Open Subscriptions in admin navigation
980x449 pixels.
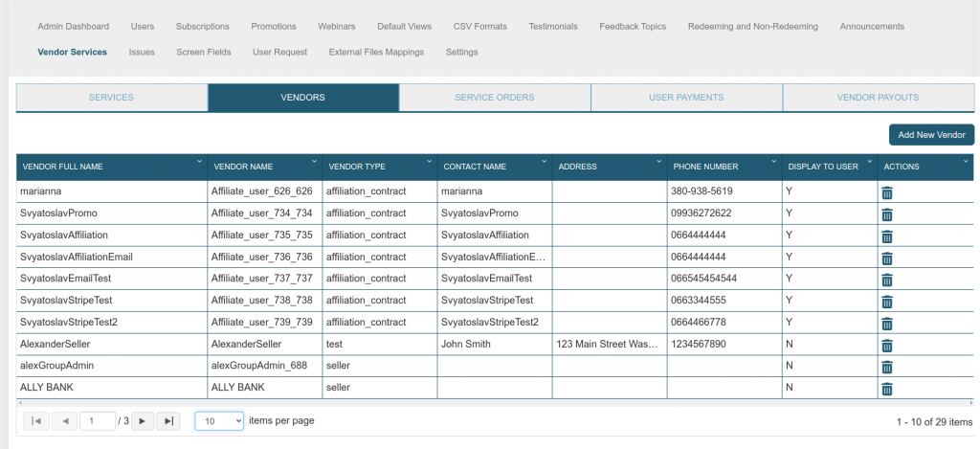(x=202, y=27)
